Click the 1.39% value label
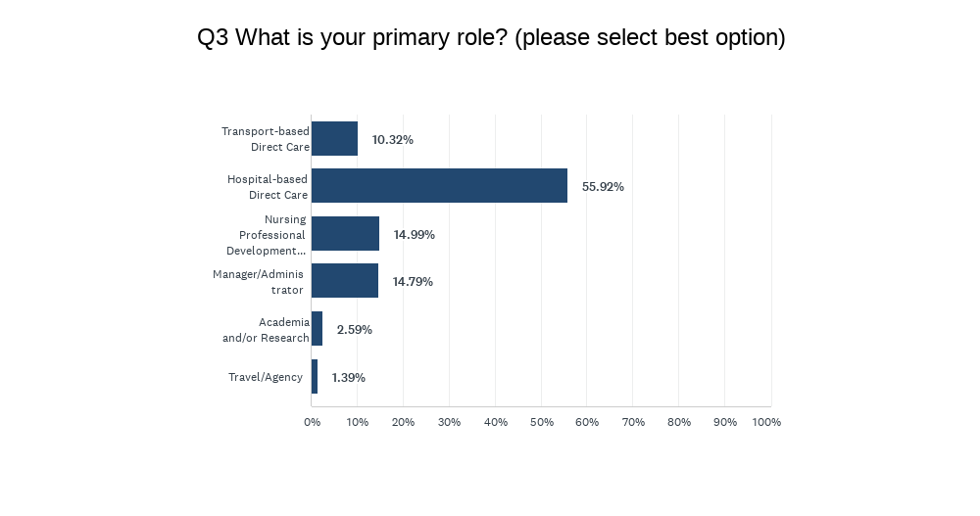 click(348, 377)
